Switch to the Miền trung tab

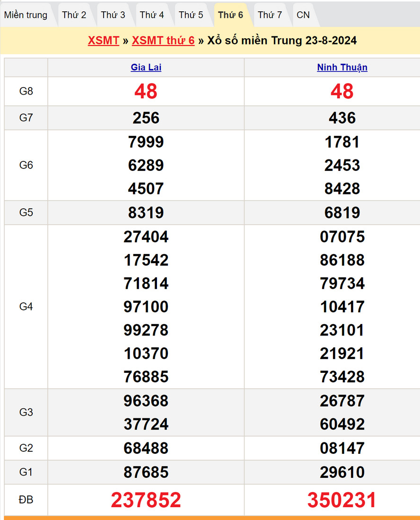pyautogui.click(x=26, y=15)
